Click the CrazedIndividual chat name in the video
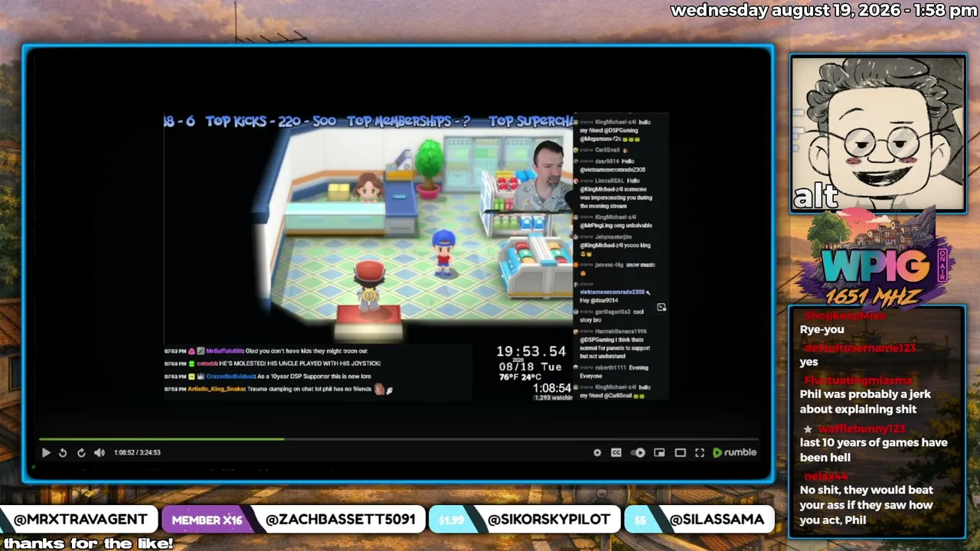 [x=231, y=377]
